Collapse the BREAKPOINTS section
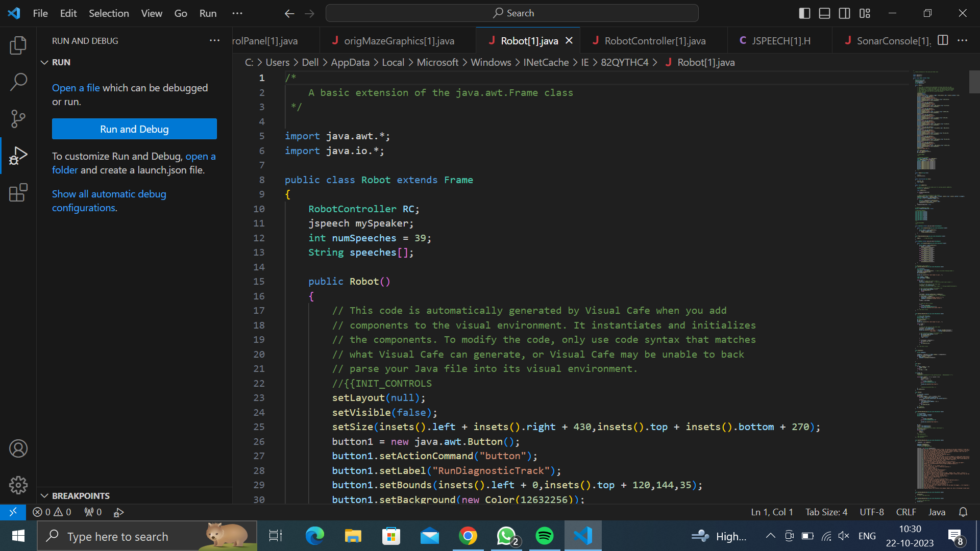This screenshot has width=980, height=551. 134,496
